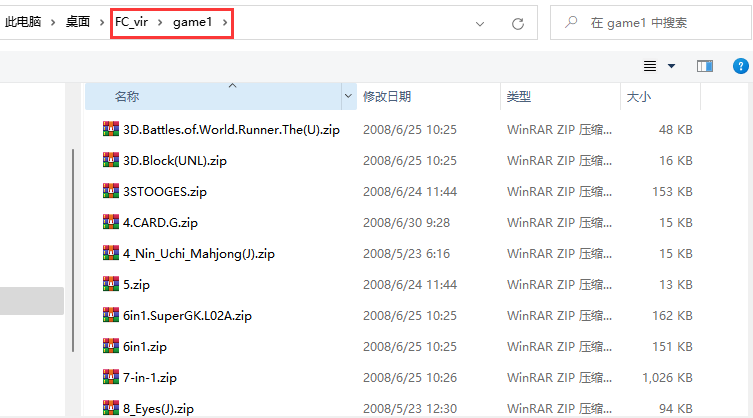The width and height of the screenshot is (753, 418).
Task: Select the 6in1.SuperGK.L02A.zip WinRAR icon
Action: point(111,315)
